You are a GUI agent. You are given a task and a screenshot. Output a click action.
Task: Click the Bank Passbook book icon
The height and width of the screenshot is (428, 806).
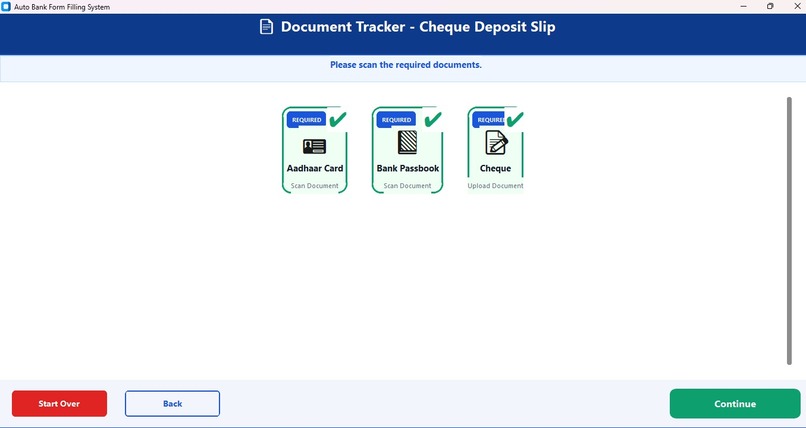(x=407, y=142)
